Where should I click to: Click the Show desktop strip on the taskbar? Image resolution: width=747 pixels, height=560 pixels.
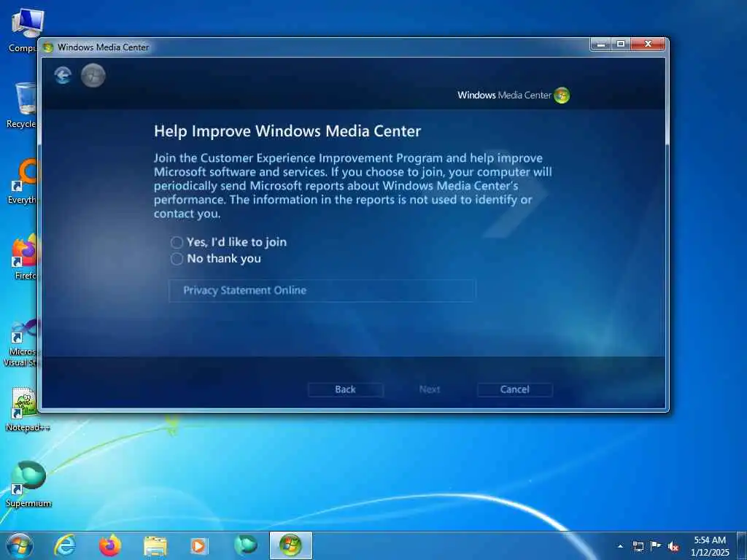coord(743,546)
